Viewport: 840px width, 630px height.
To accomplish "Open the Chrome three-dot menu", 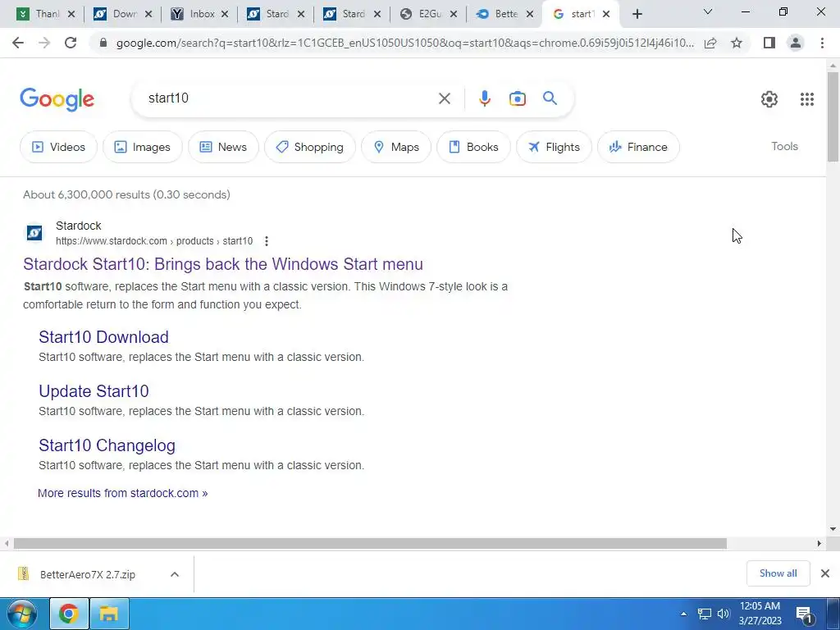I will point(822,43).
